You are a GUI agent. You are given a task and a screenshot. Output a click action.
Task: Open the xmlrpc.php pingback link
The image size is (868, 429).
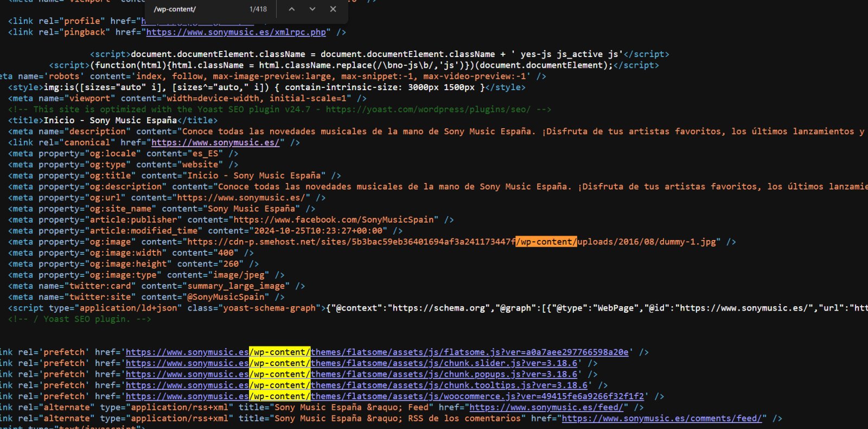pyautogui.click(x=236, y=33)
